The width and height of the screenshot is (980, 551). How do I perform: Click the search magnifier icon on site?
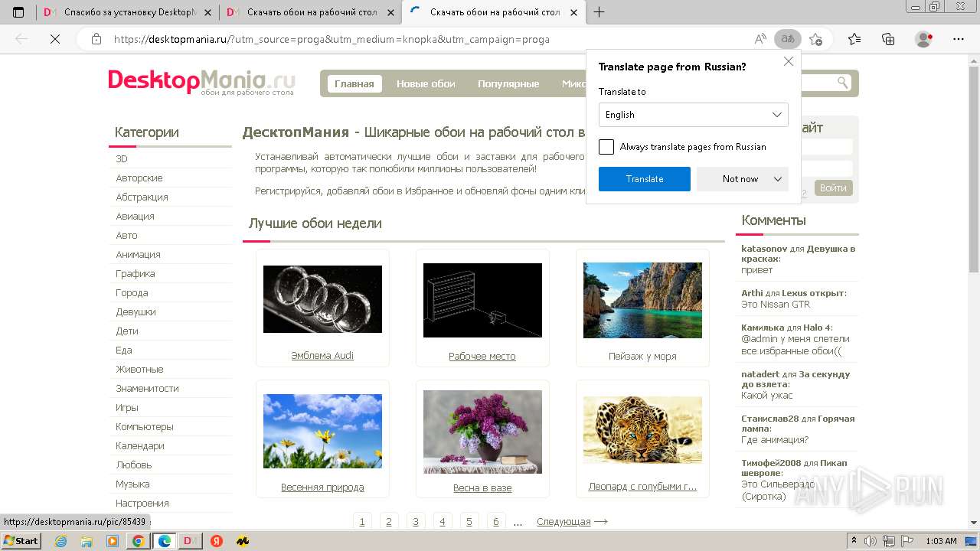click(x=842, y=83)
